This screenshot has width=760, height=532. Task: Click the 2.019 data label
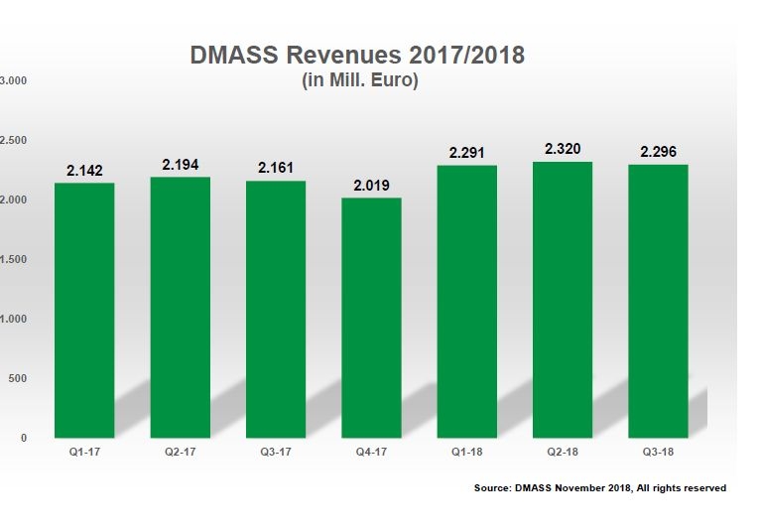coord(371,186)
